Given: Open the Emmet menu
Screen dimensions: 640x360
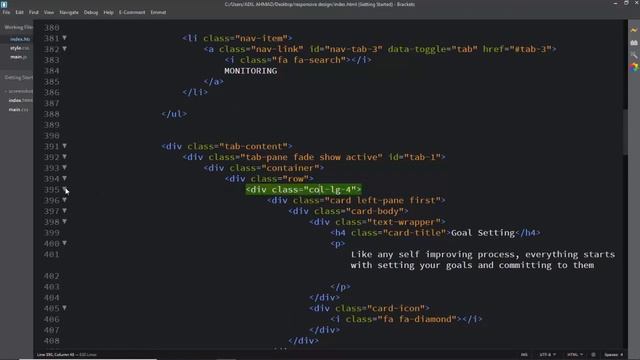Looking at the screenshot, I should 158,12.
